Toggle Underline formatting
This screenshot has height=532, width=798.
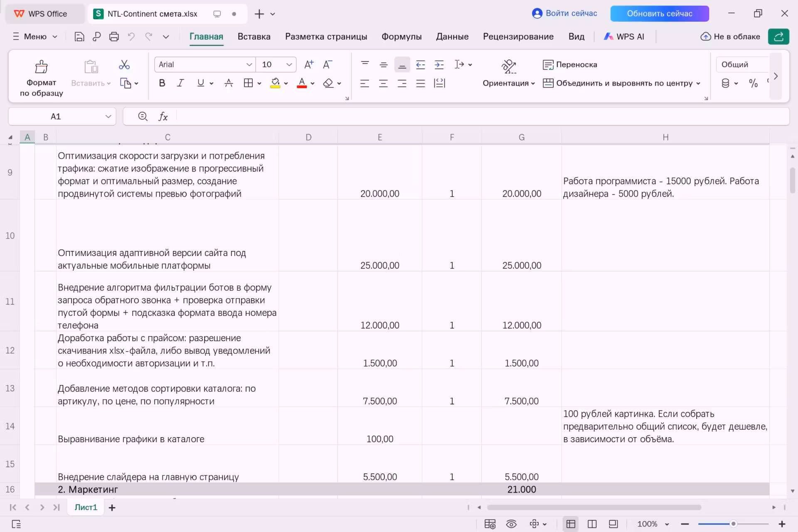point(201,83)
